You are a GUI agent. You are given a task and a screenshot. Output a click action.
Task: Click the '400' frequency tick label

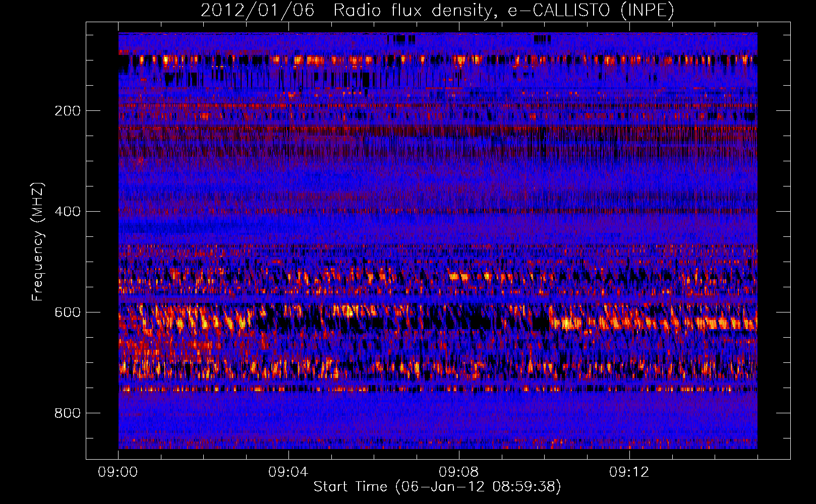pyautogui.click(x=68, y=212)
